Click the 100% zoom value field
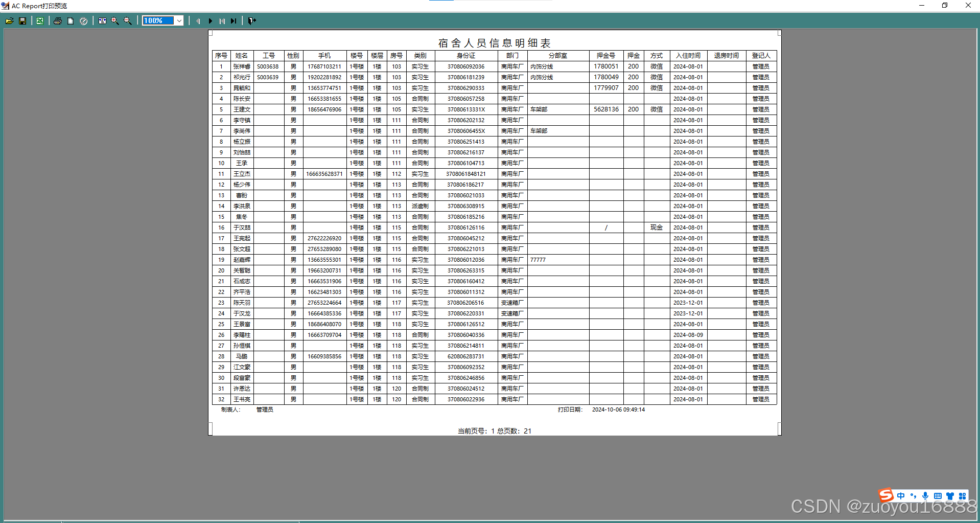Screen dimensions: 980x523 coord(159,21)
